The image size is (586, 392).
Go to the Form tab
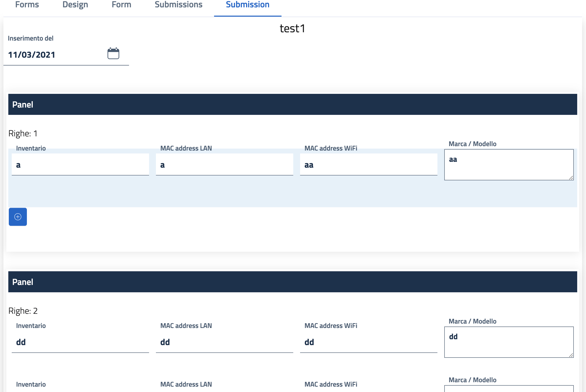[x=121, y=4]
